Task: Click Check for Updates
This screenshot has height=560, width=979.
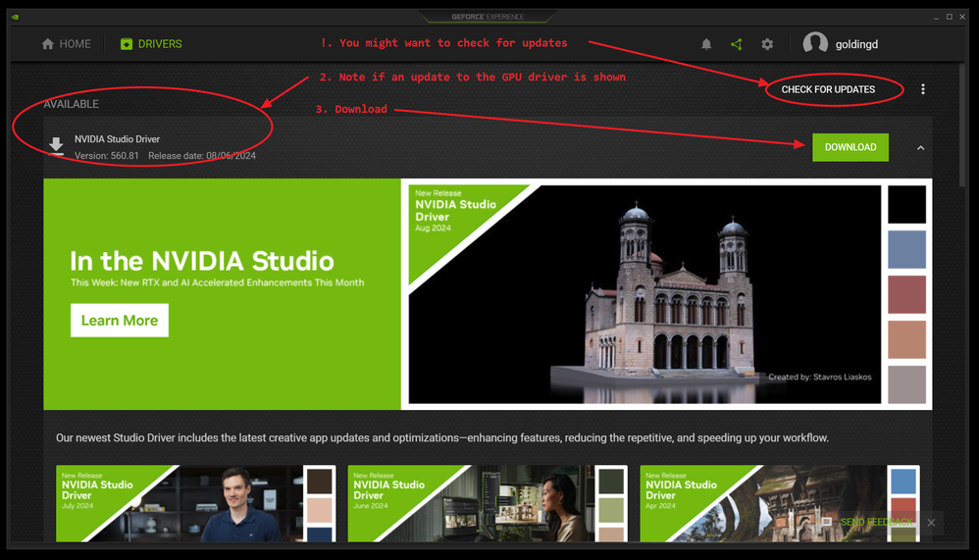Action: 828,89
